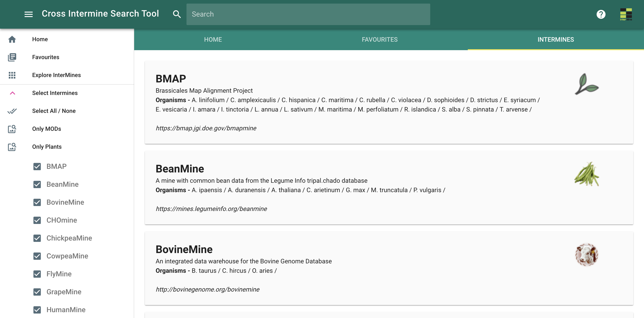Screen dimensions: 644x318
Task: Click the Select All / None double-check icon
Action: 12,111
